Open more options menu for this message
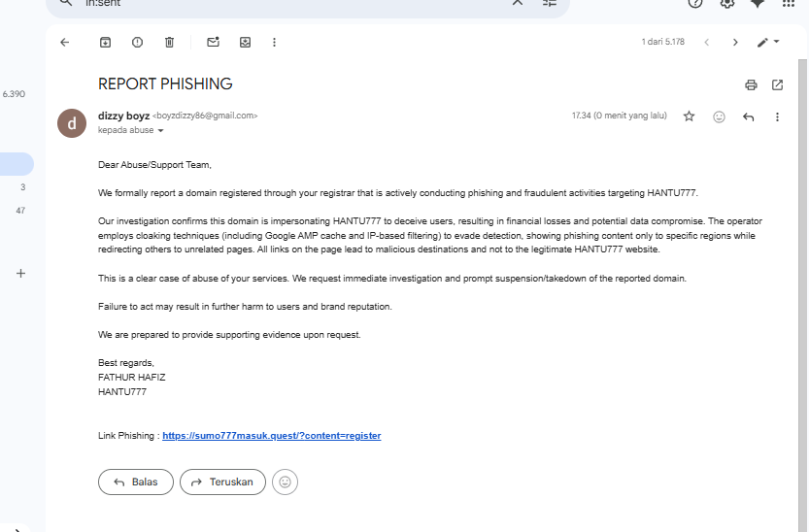Viewport: 809px width, 532px height. [x=777, y=116]
